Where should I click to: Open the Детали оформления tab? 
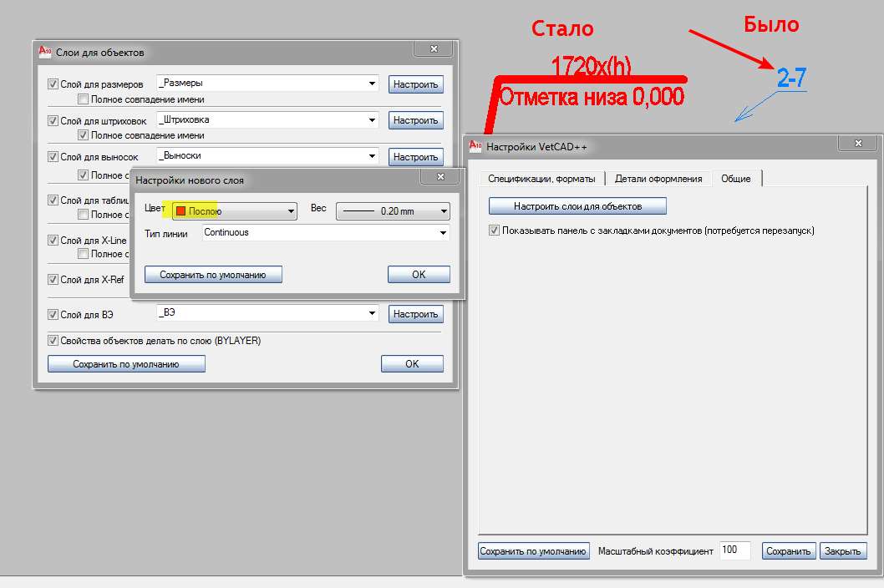coord(658,179)
